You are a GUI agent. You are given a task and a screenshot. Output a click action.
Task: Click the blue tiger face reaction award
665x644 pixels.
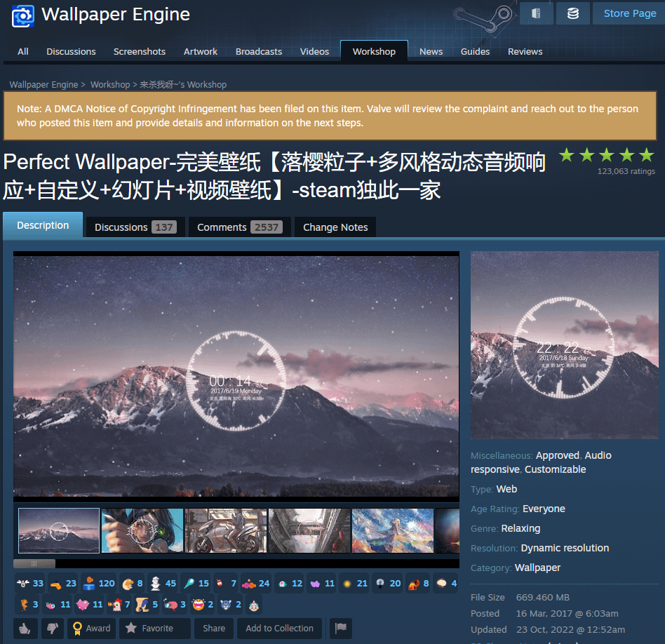point(231,605)
